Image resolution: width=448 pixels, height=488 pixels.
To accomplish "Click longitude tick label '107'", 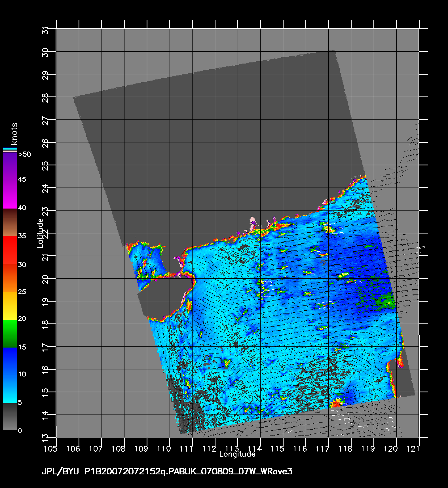I will tap(96, 449).
